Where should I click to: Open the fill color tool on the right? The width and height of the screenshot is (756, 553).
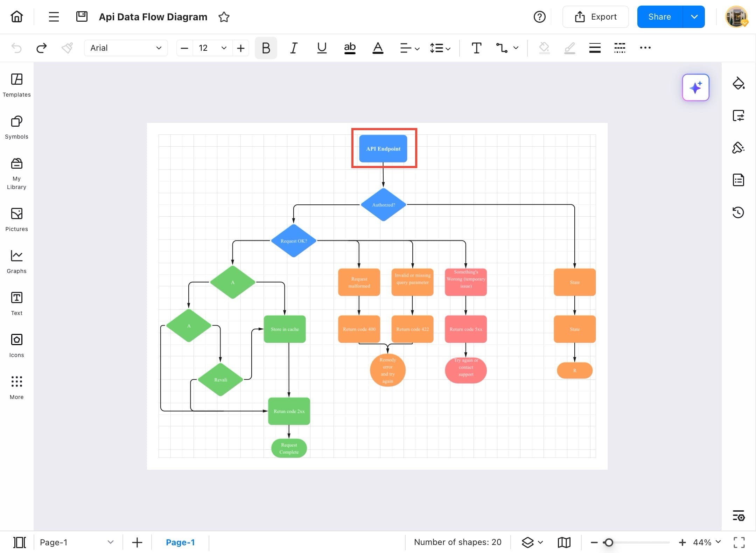[738, 83]
